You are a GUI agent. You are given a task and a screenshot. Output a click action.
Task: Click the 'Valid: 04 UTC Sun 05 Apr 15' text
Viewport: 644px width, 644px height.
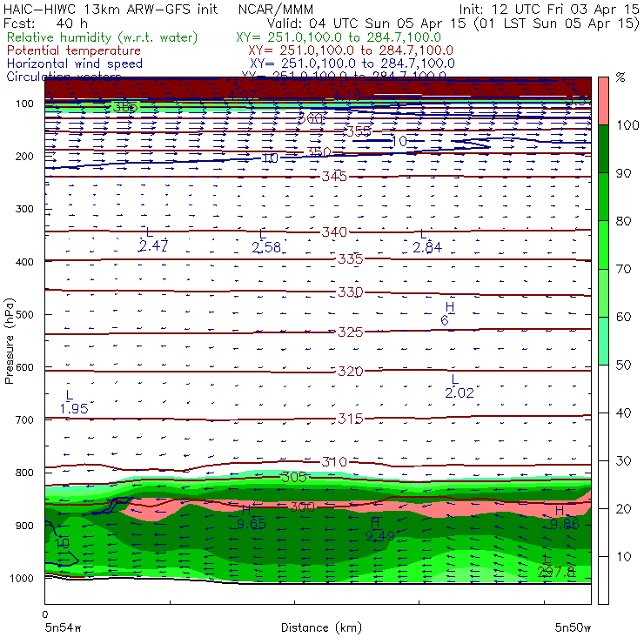[x=366, y=23]
